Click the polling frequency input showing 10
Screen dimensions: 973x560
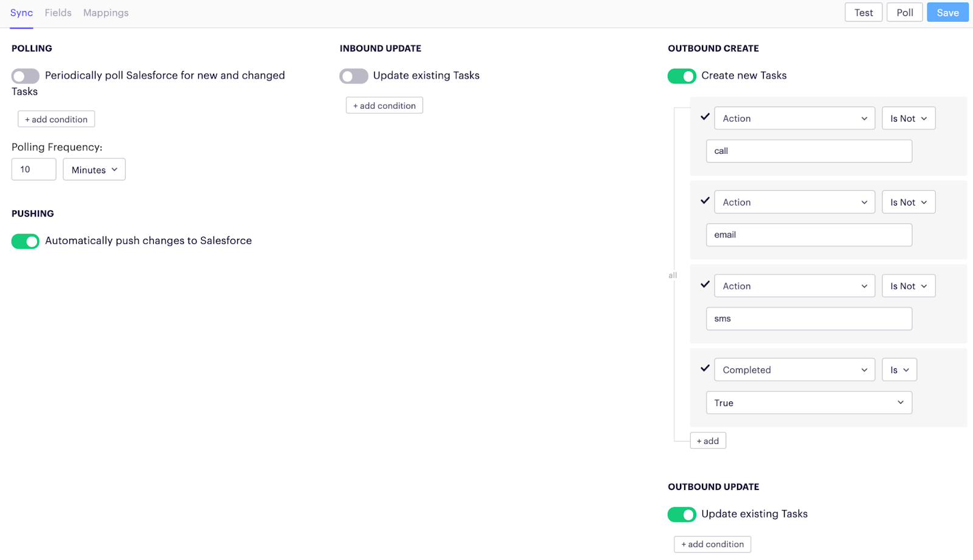point(33,169)
